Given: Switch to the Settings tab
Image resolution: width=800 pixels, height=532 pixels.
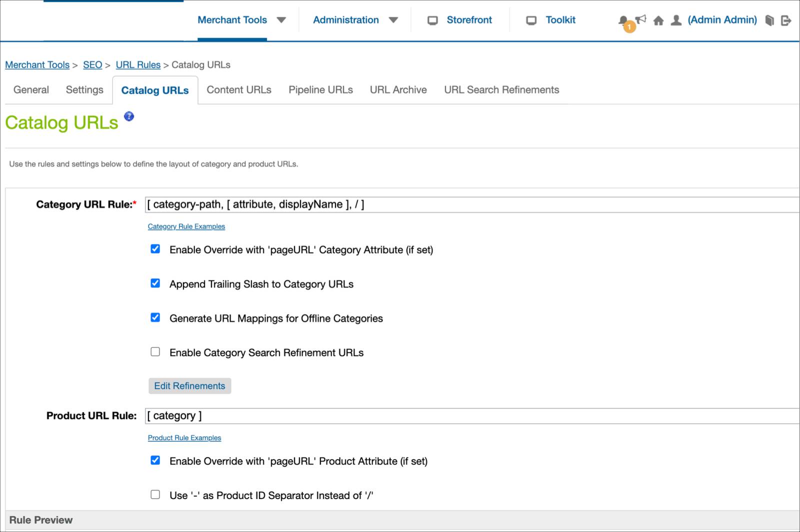Looking at the screenshot, I should (84, 90).
